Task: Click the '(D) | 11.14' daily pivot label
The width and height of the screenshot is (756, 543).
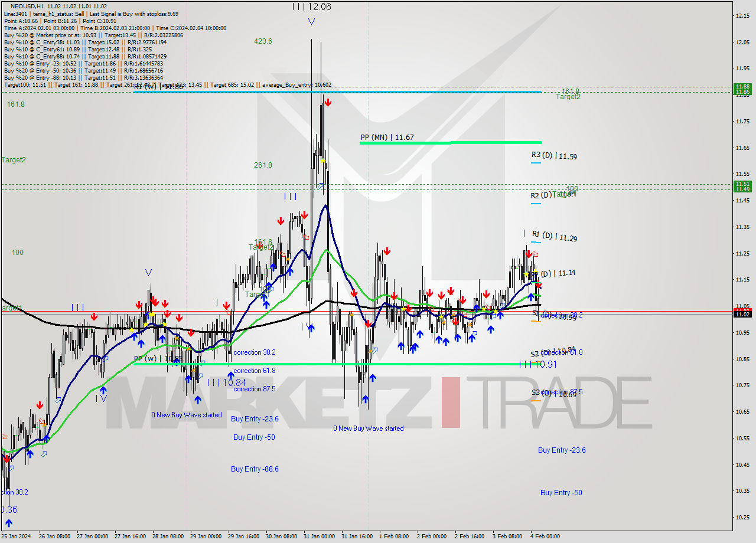Action: [558, 273]
